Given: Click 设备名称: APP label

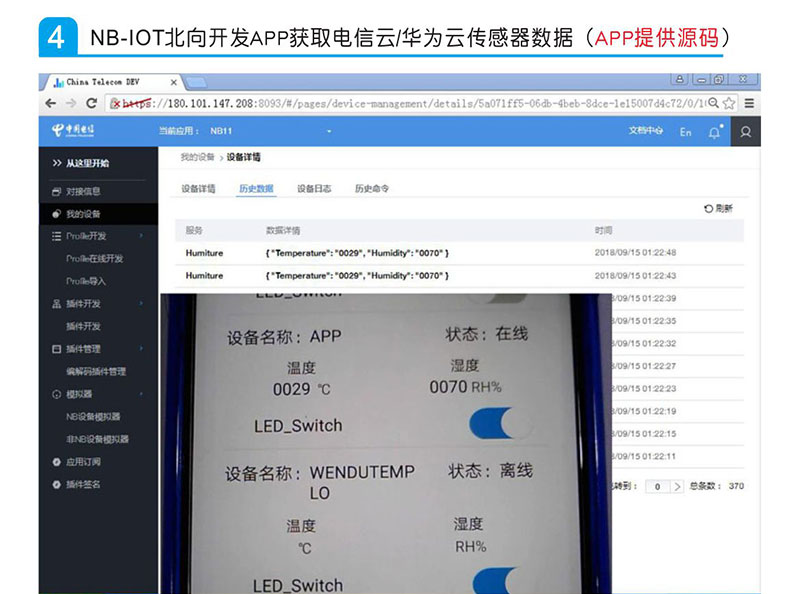Looking at the screenshot, I should point(284,337).
